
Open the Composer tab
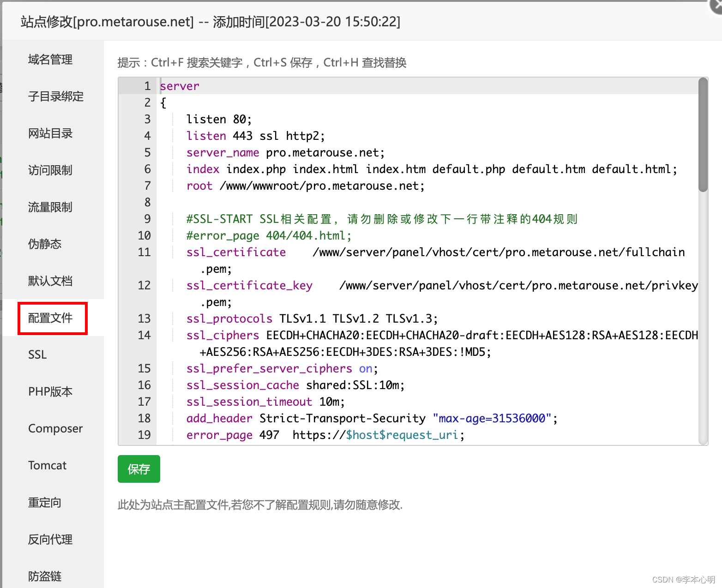point(55,429)
